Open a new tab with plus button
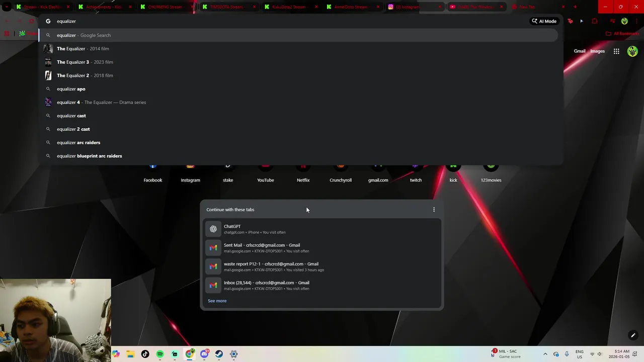The height and width of the screenshot is (362, 644). [575, 7]
